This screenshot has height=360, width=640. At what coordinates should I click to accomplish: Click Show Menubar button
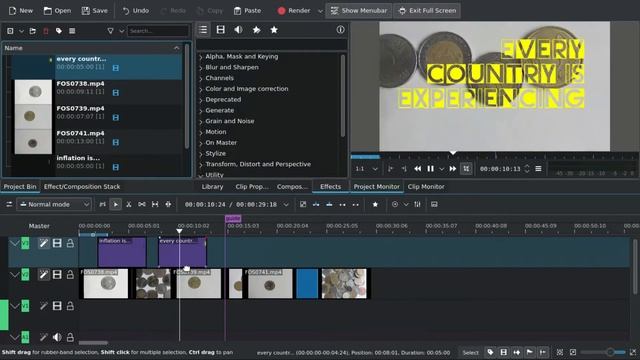click(x=359, y=11)
